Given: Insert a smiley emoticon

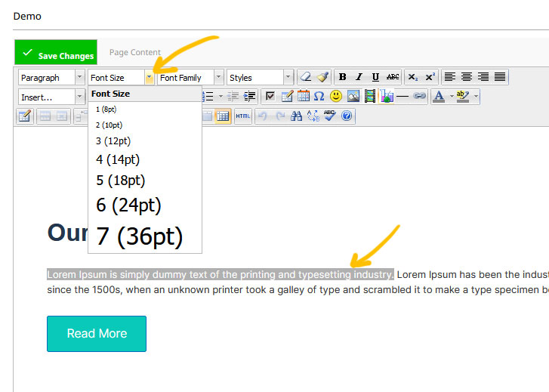Looking at the screenshot, I should [336, 97].
